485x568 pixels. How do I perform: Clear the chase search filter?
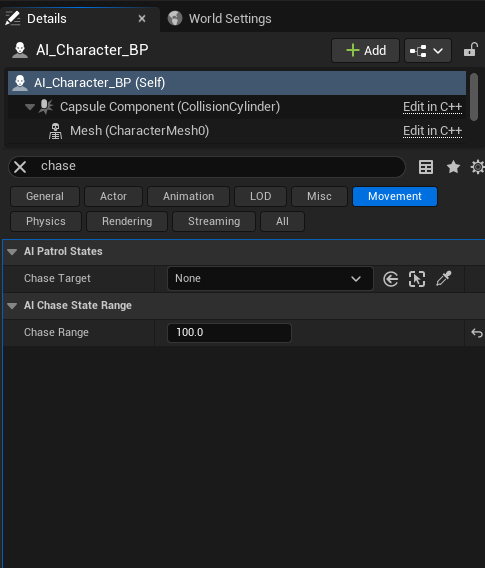pyautogui.click(x=20, y=167)
